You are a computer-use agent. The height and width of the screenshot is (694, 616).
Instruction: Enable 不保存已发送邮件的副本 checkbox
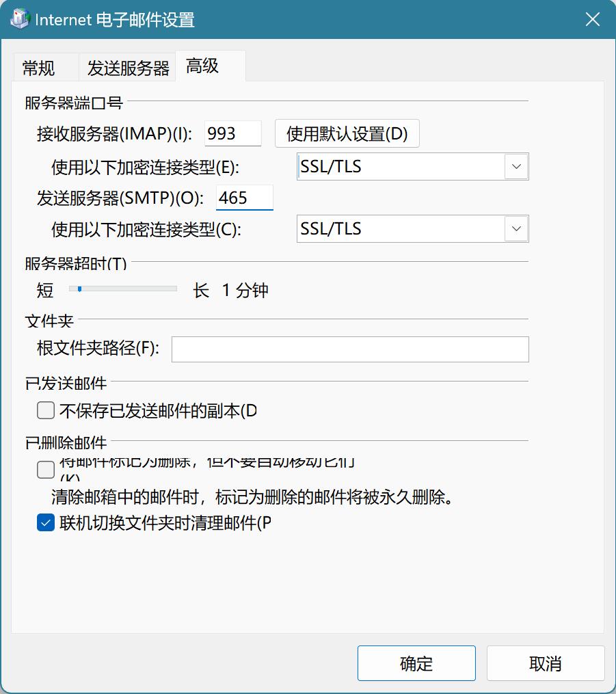pyautogui.click(x=46, y=410)
